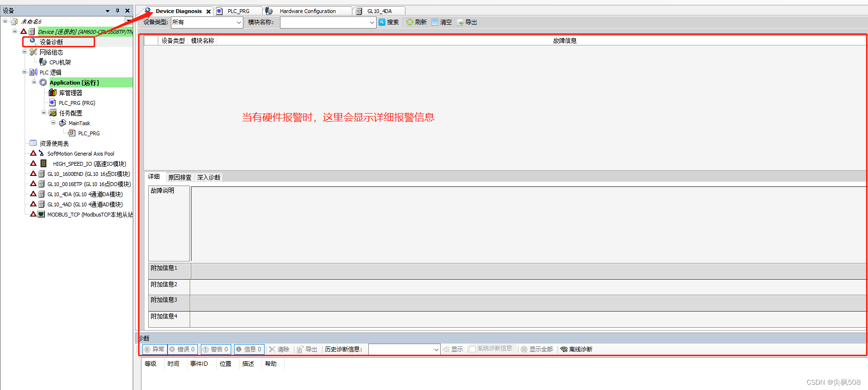The width and height of the screenshot is (868, 390).
Task: Select PLC_PRG (PRG) in the device tree
Action: tap(77, 103)
